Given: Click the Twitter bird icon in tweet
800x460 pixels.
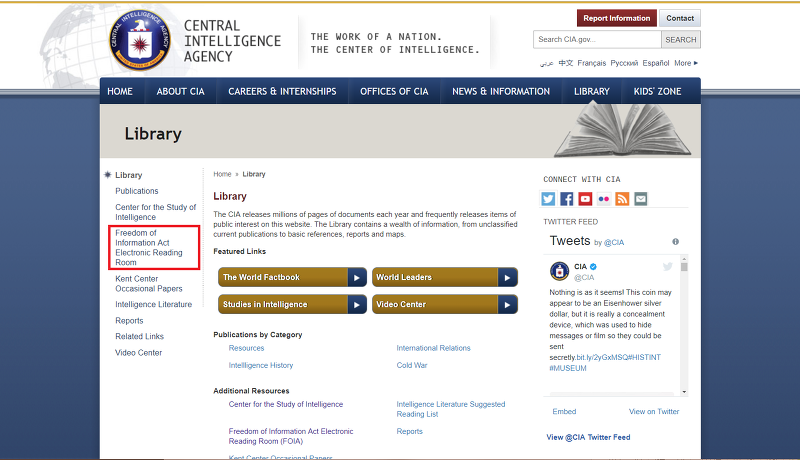Looking at the screenshot, I should coord(667,266).
